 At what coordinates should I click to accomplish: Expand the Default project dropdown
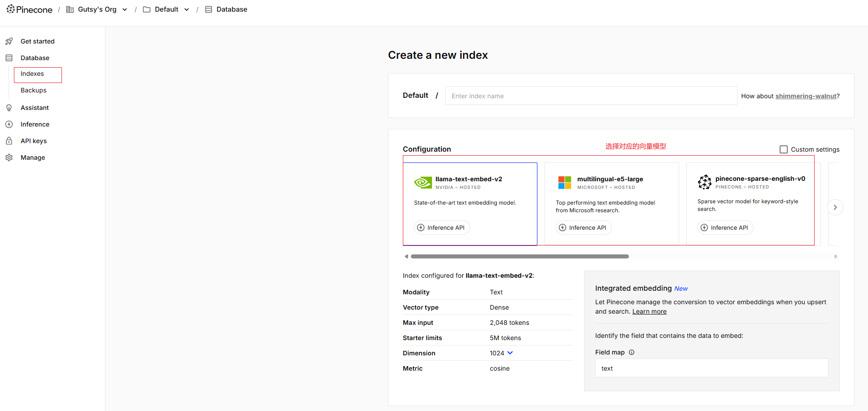(x=187, y=9)
